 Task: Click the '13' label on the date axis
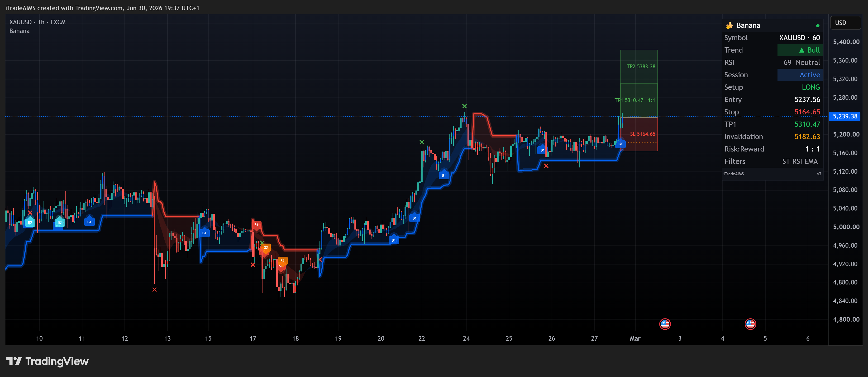167,338
